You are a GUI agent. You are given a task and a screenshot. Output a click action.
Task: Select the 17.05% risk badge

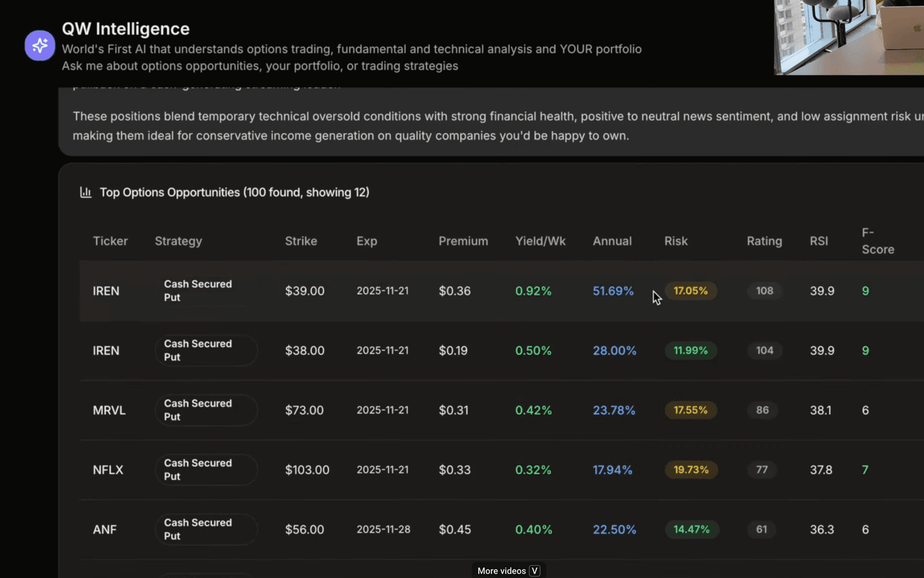691,291
